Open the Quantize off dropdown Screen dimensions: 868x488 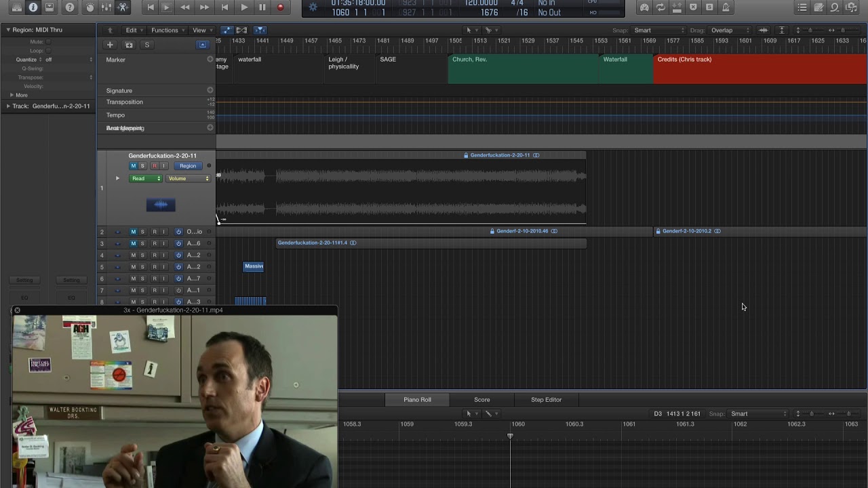pos(69,60)
